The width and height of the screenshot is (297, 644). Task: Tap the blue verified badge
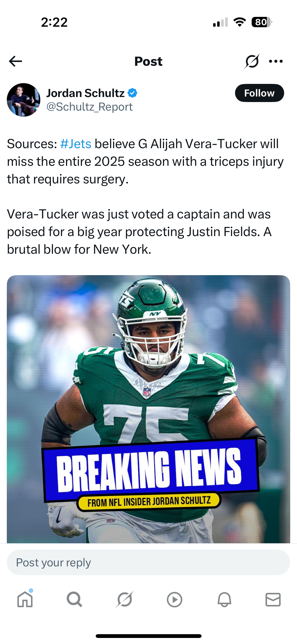(133, 93)
